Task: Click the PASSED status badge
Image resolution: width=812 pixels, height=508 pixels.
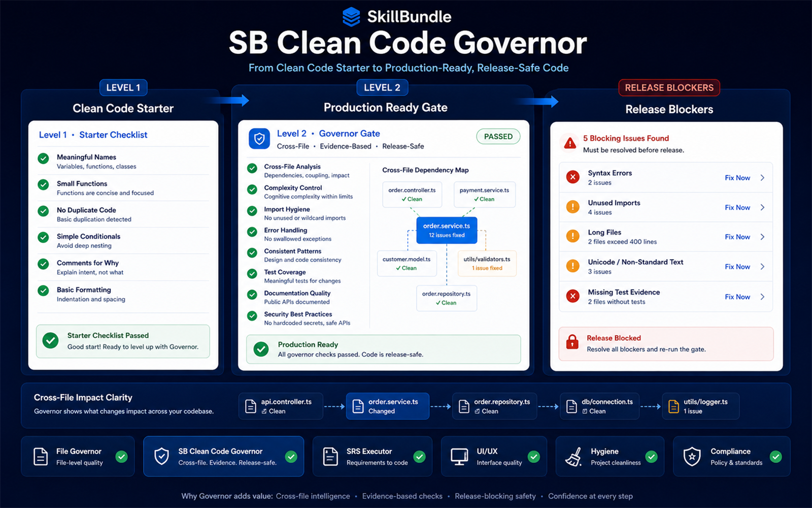Action: [498, 137]
